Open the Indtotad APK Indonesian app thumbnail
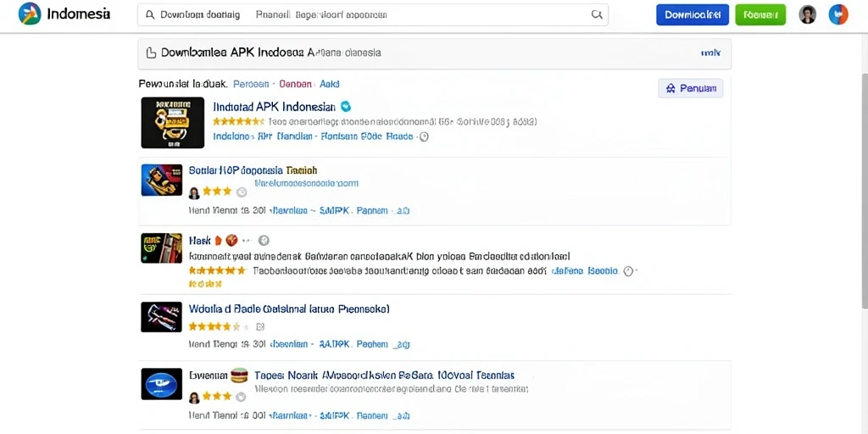 coord(173,123)
